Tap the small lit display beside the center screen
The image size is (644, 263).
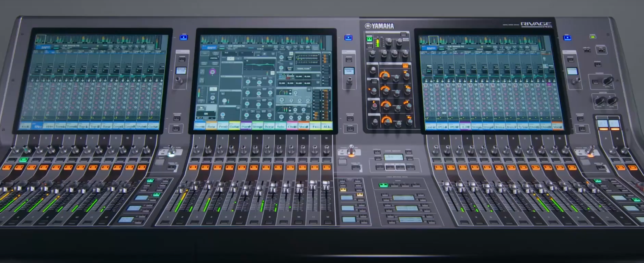tap(349, 71)
